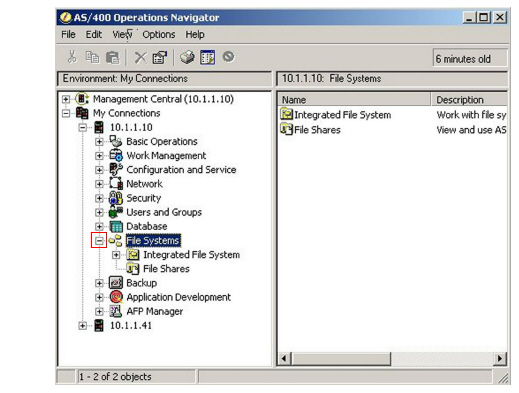Expand the Management Central node

click(x=66, y=99)
